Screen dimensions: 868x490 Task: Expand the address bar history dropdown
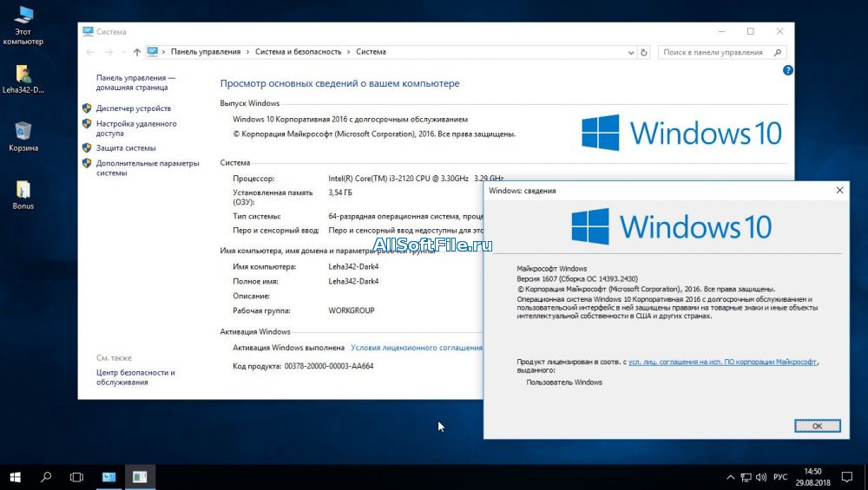coord(628,52)
